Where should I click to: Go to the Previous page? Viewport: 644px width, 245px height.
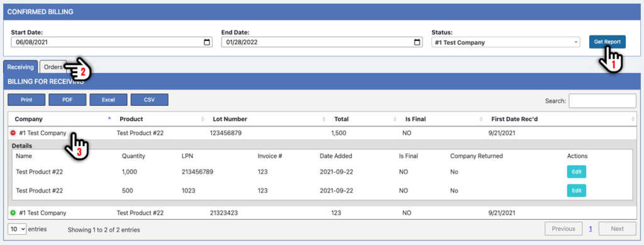tap(563, 229)
